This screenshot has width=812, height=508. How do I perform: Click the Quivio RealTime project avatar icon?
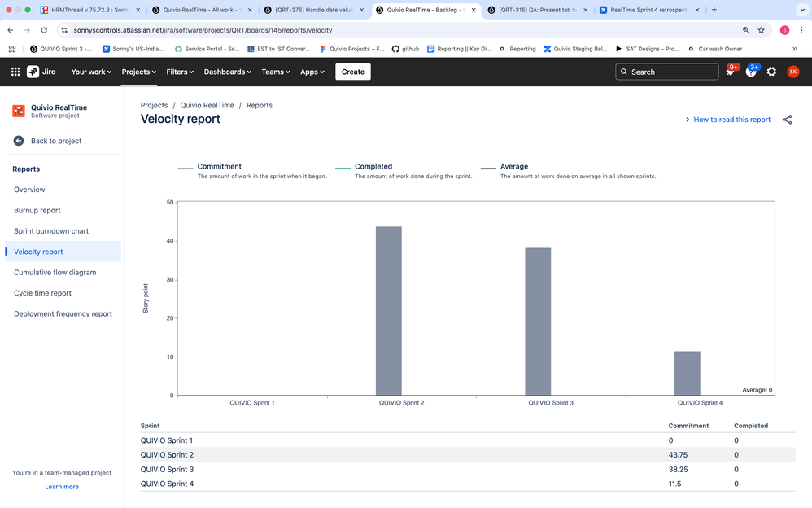(19, 111)
